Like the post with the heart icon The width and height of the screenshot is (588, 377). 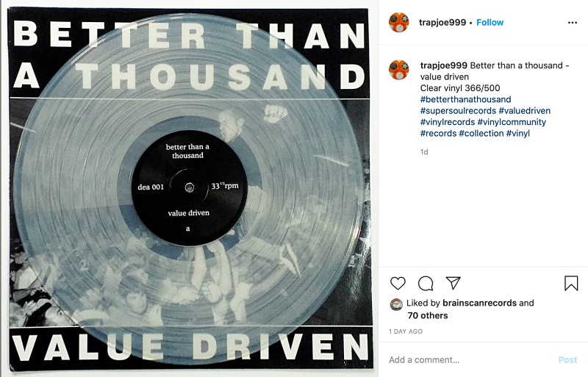398,283
